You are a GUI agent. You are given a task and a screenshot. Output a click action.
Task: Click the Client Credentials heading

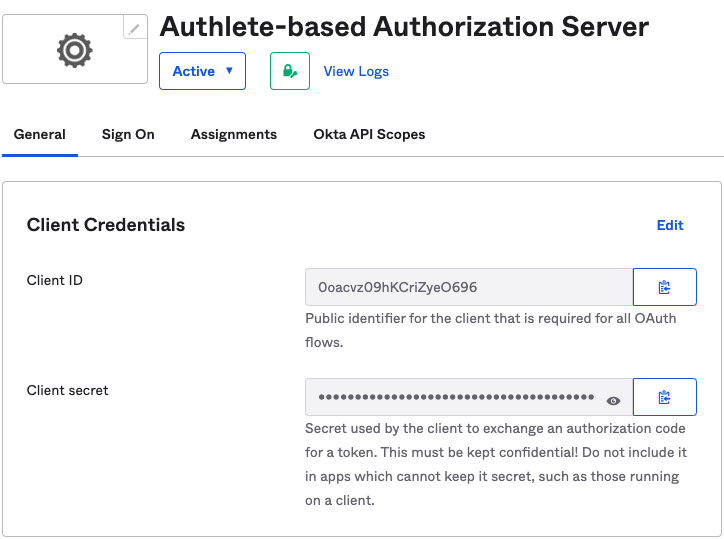(106, 225)
